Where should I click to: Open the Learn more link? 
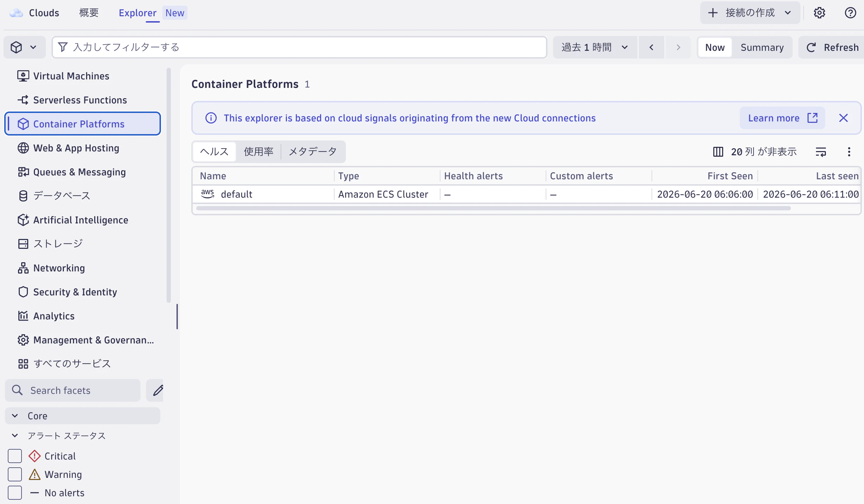[782, 118]
